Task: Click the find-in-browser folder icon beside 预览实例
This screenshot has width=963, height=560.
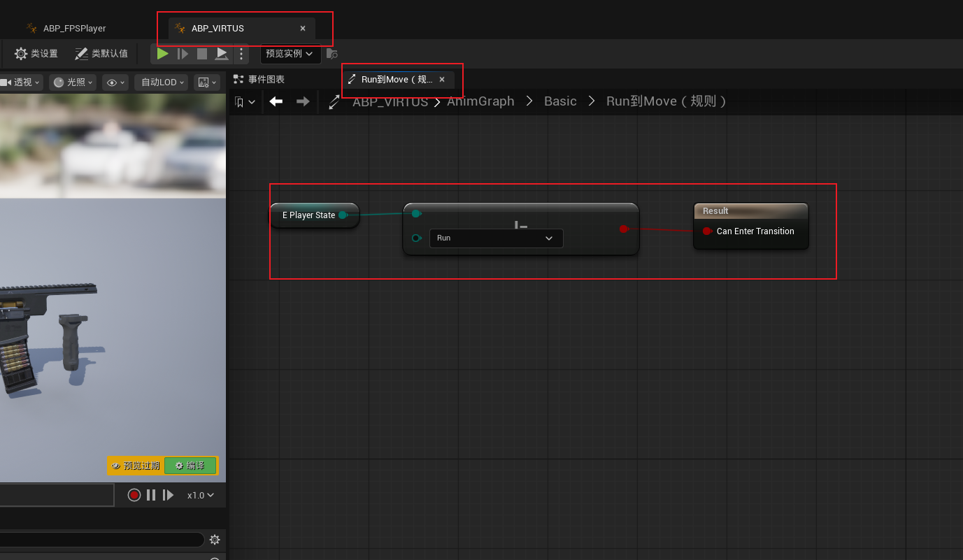Action: (332, 54)
